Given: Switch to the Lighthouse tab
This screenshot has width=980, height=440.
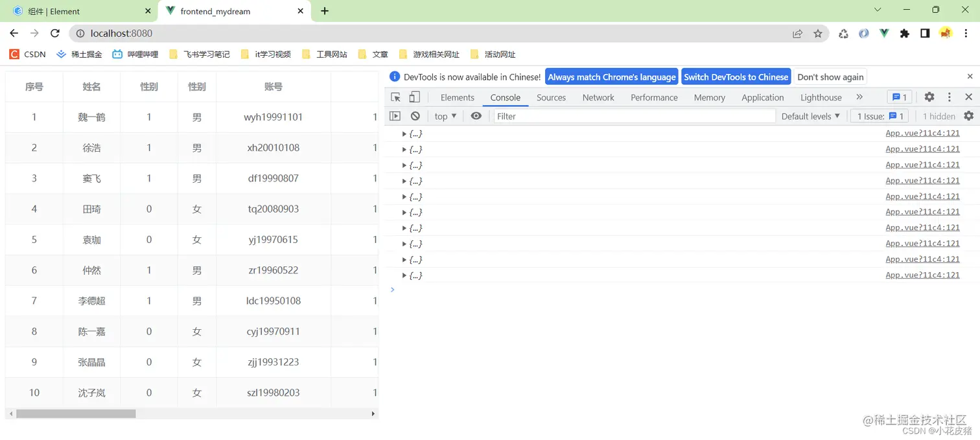Looking at the screenshot, I should click(x=821, y=97).
